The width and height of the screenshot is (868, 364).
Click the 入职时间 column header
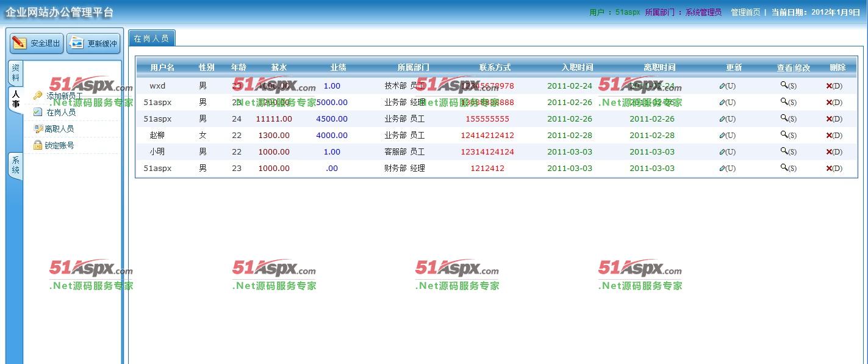tap(577, 68)
